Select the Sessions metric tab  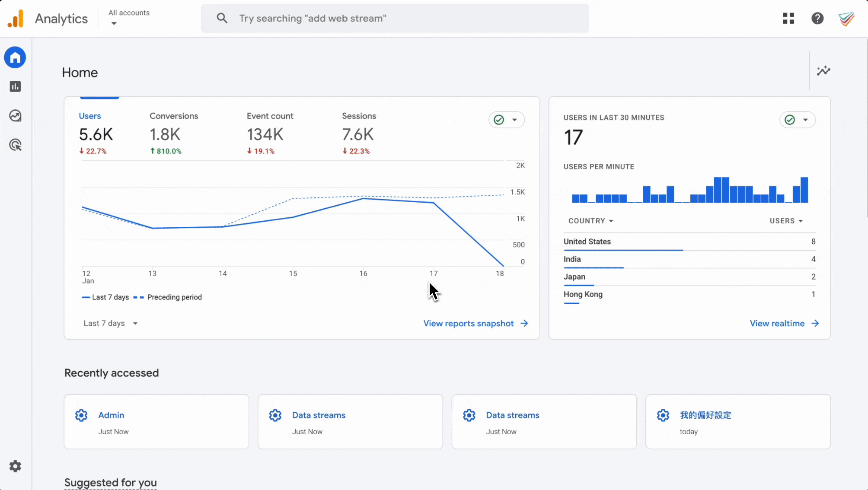point(359,133)
